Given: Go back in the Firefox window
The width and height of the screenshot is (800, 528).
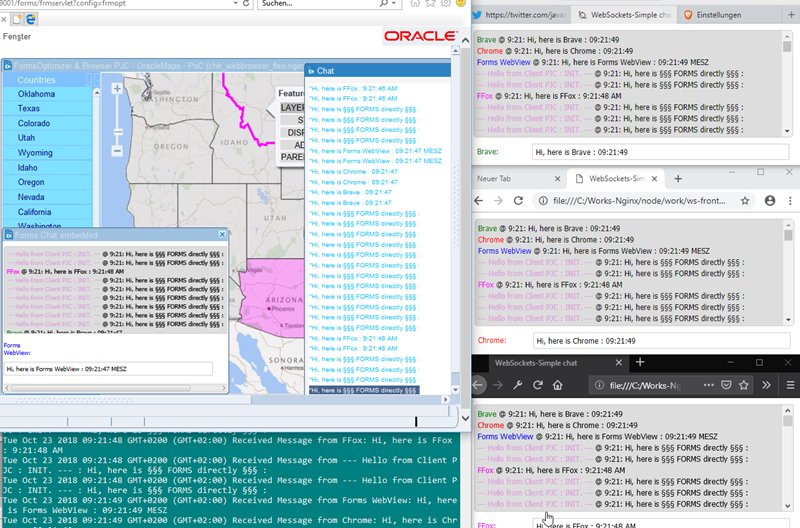Looking at the screenshot, I should click(478, 385).
